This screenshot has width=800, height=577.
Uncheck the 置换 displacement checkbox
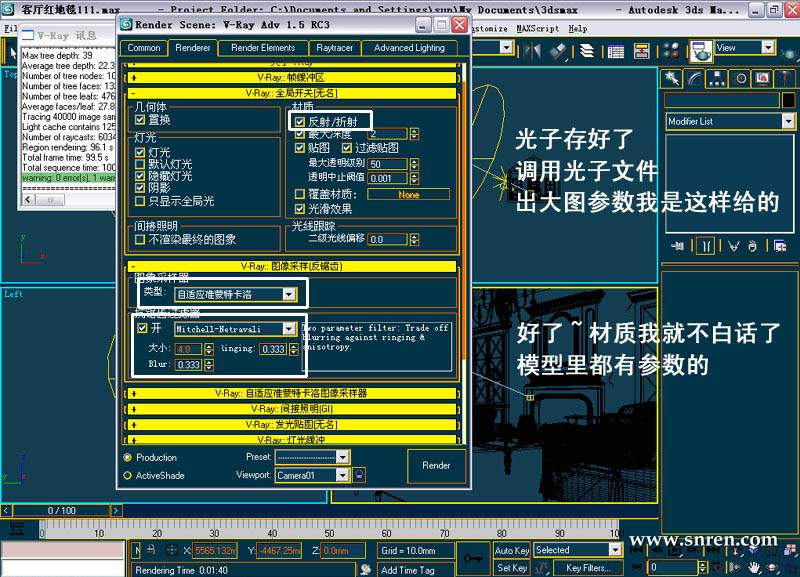coord(140,120)
